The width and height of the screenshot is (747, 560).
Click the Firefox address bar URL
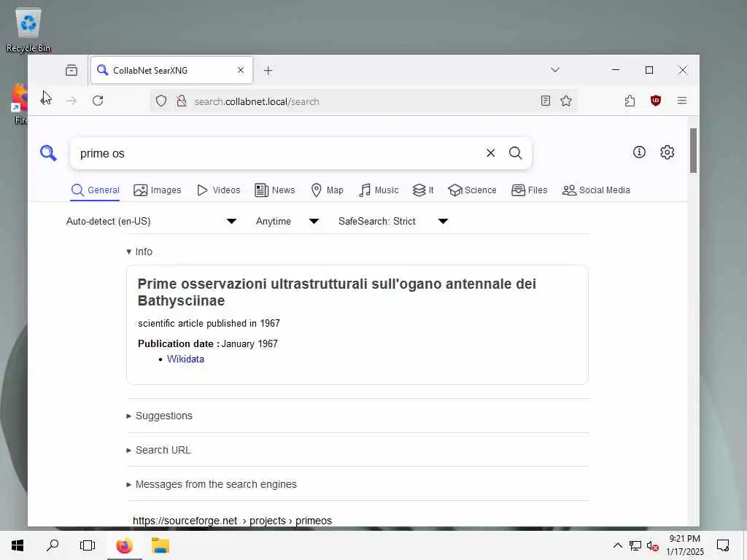(257, 101)
